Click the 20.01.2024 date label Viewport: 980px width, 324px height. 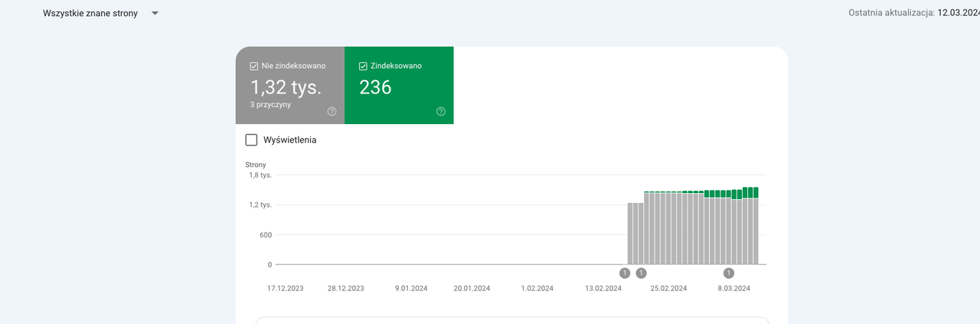click(472, 289)
